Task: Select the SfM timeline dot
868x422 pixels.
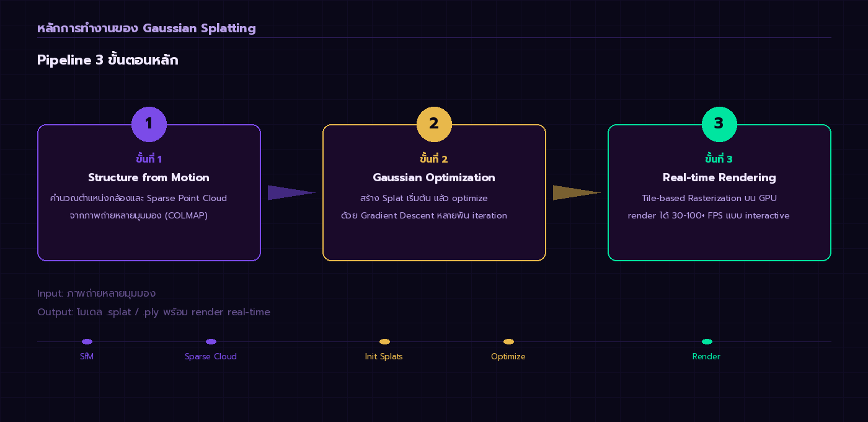Action: click(x=87, y=341)
